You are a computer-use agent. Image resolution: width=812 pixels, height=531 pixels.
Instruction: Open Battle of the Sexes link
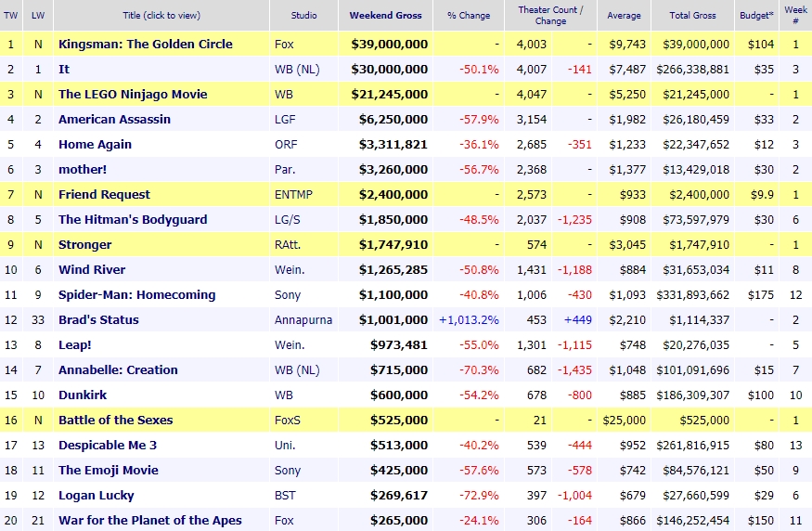click(115, 421)
